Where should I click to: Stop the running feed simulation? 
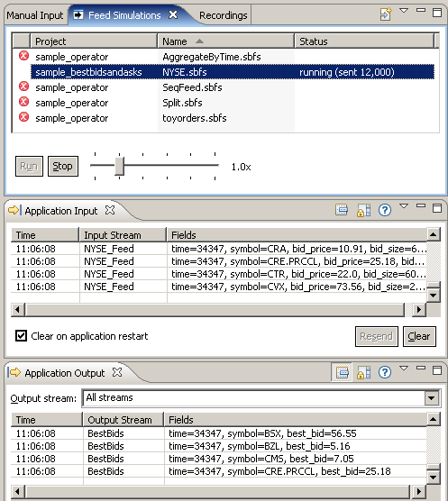click(63, 166)
